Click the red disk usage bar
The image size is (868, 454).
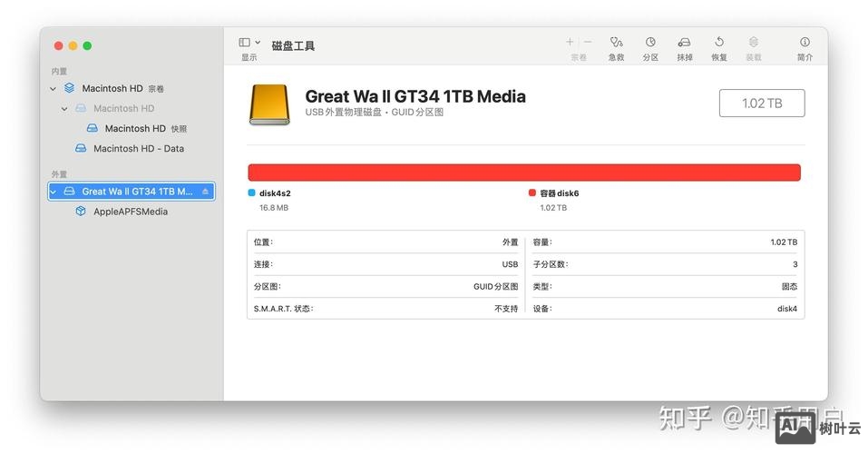[x=524, y=173]
